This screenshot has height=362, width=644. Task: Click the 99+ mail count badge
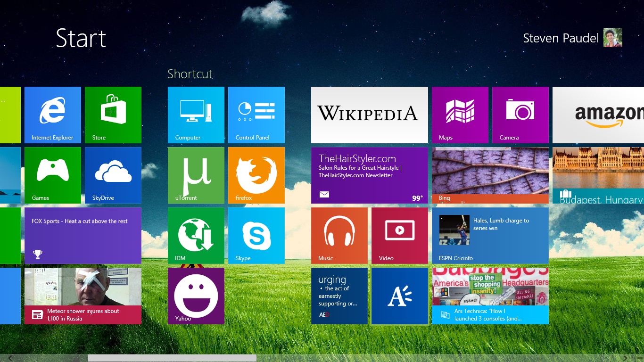tap(418, 198)
